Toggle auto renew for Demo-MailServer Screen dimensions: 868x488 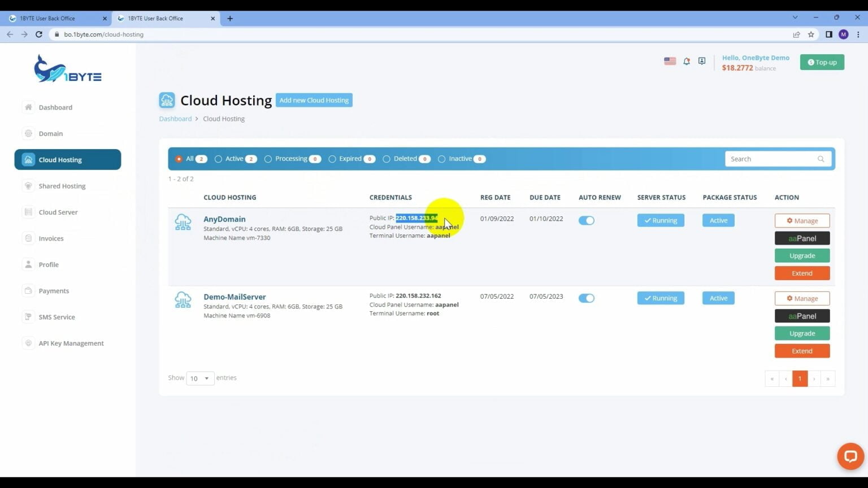tap(586, 298)
